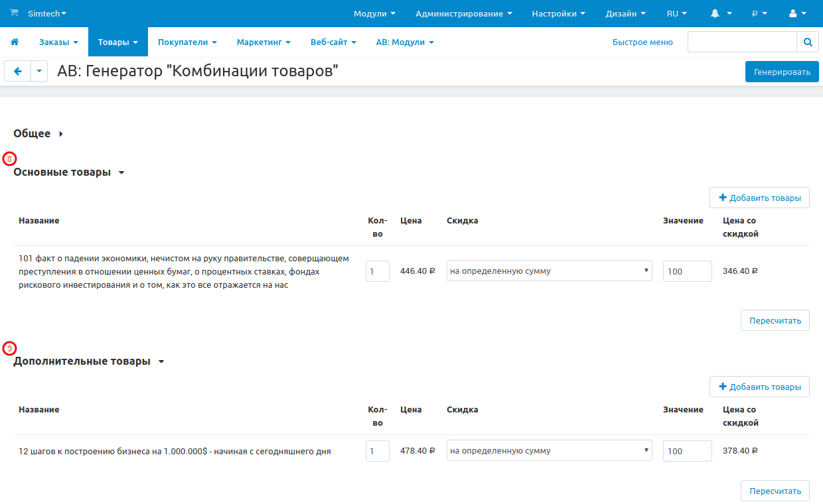823x504 pixels.
Task: Go back using the left arrow button
Action: [x=17, y=71]
